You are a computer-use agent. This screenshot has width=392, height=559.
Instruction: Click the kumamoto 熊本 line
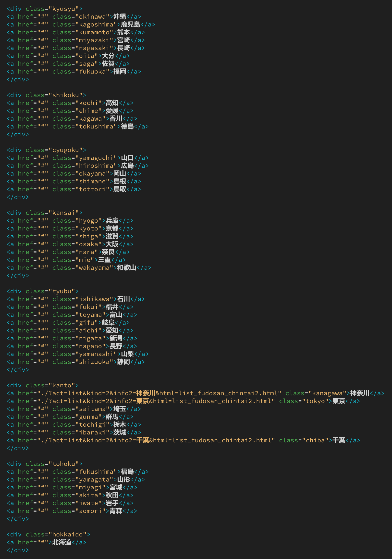[x=76, y=32]
